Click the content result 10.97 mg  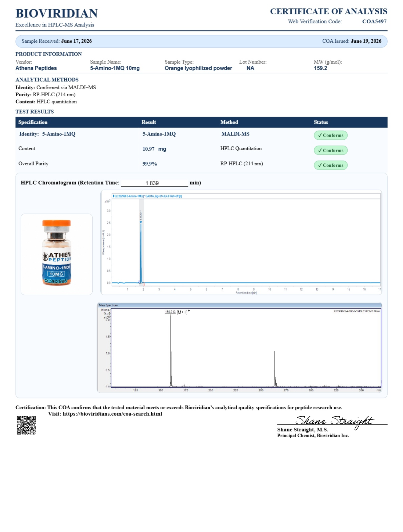click(154, 149)
